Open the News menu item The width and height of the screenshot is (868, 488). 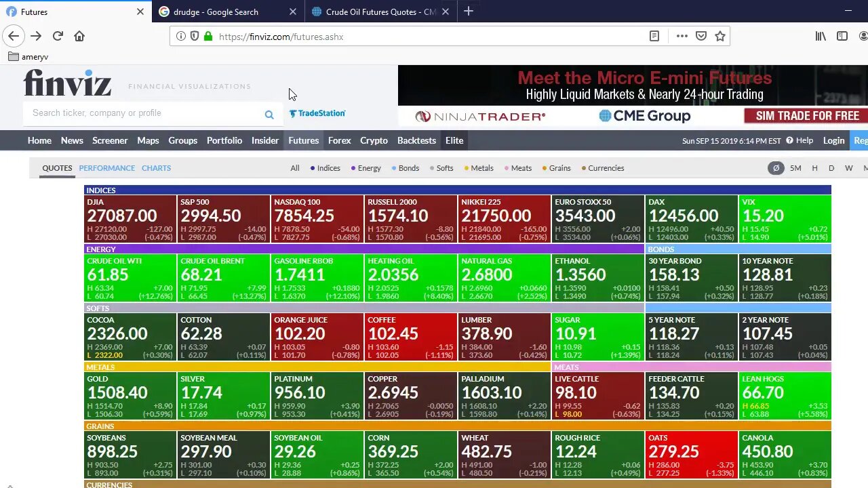(x=72, y=140)
